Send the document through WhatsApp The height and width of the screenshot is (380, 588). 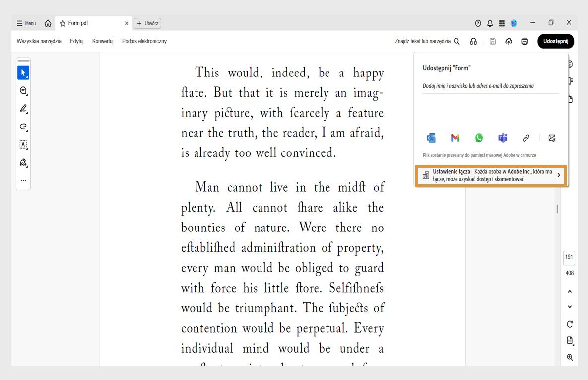pyautogui.click(x=478, y=138)
